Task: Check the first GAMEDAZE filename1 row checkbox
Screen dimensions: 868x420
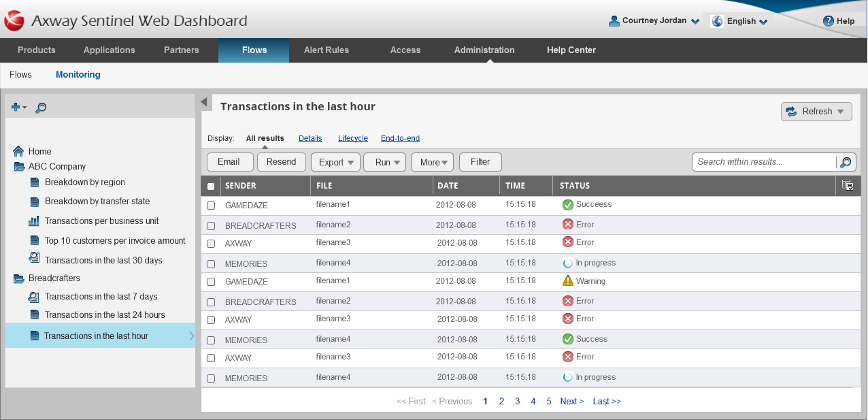Action: [211, 206]
